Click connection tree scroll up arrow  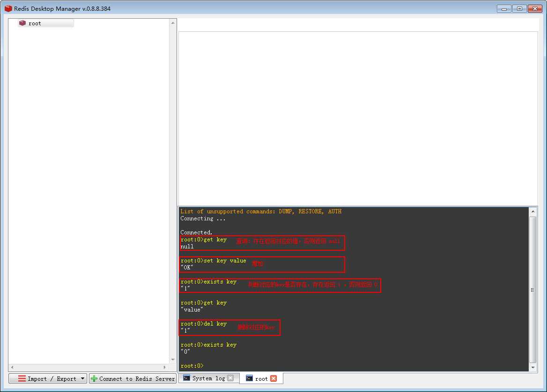click(173, 22)
